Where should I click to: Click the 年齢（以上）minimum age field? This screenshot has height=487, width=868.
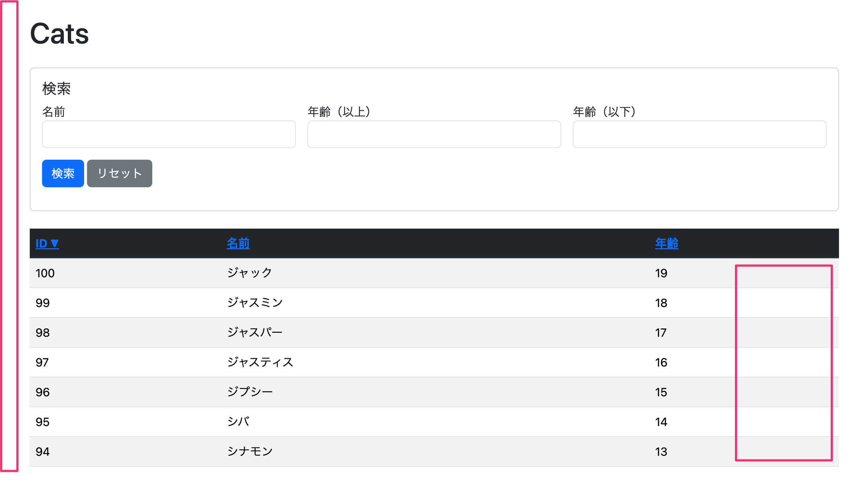pos(434,134)
